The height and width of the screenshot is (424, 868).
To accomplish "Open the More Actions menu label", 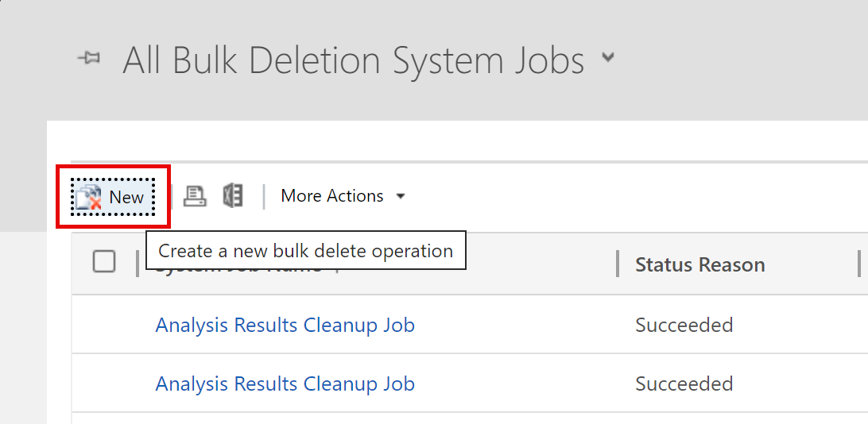I will click(332, 195).
